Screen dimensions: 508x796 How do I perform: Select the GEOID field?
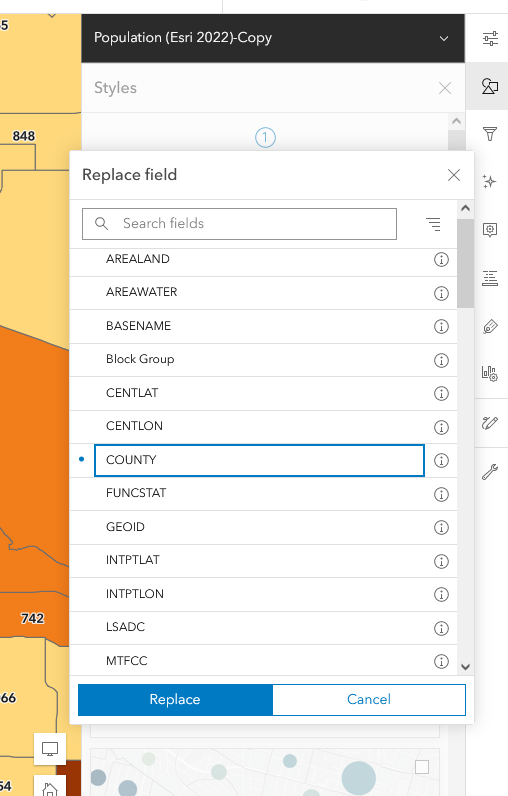pos(263,527)
